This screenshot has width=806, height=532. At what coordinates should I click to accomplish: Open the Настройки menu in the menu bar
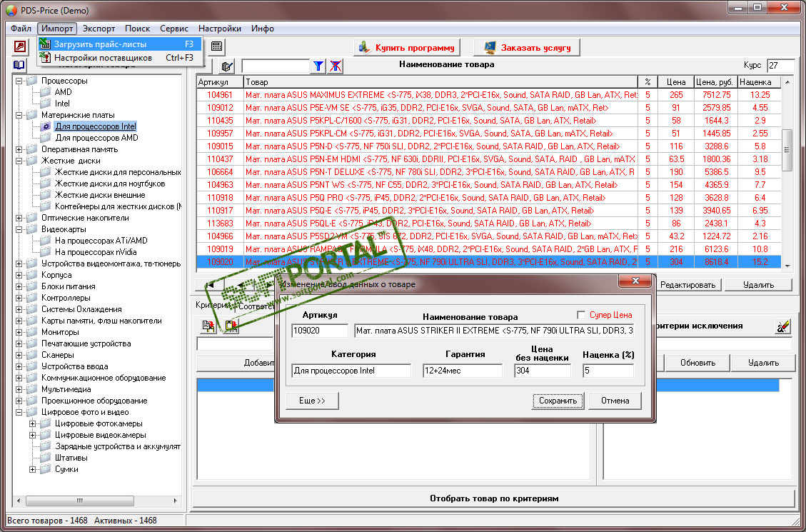click(x=219, y=29)
